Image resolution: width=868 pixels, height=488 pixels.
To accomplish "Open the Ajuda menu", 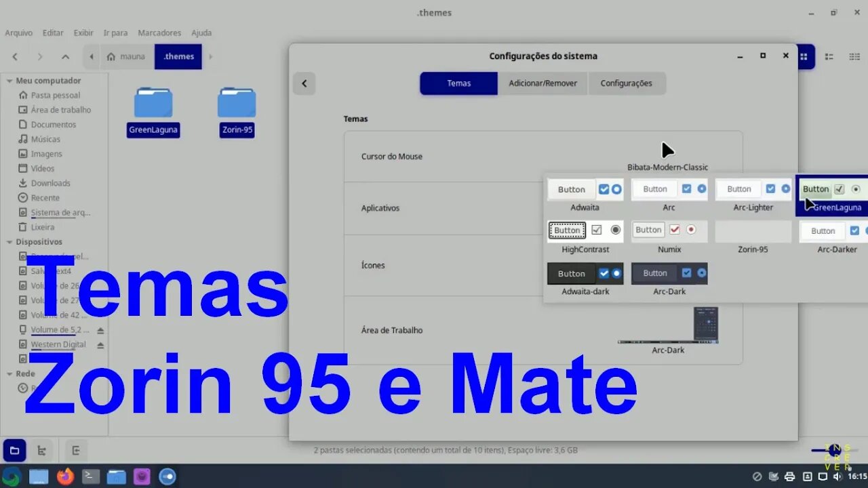I will (201, 33).
